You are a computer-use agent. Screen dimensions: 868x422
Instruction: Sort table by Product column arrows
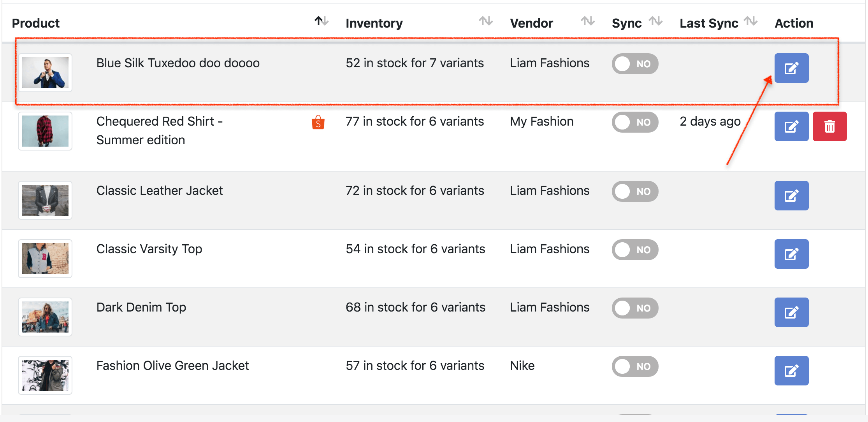(321, 21)
